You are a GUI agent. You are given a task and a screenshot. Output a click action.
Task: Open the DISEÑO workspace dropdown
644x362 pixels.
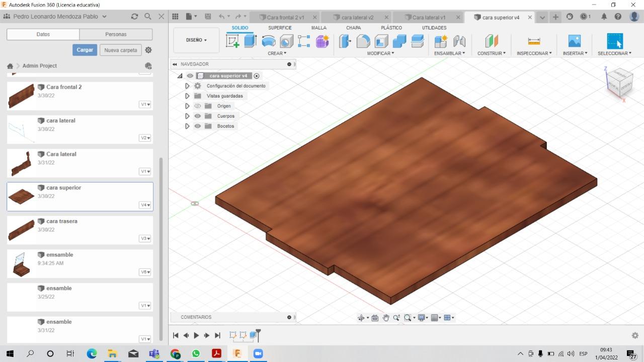point(196,40)
